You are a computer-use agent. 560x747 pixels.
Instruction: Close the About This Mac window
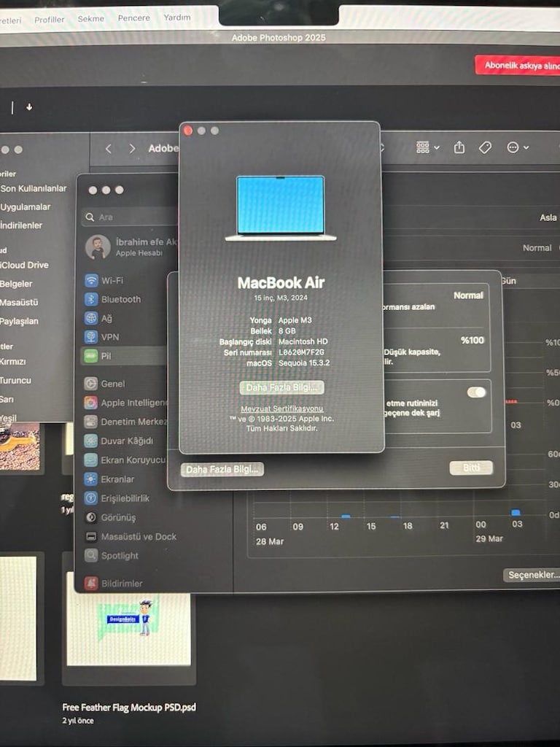pos(188,131)
